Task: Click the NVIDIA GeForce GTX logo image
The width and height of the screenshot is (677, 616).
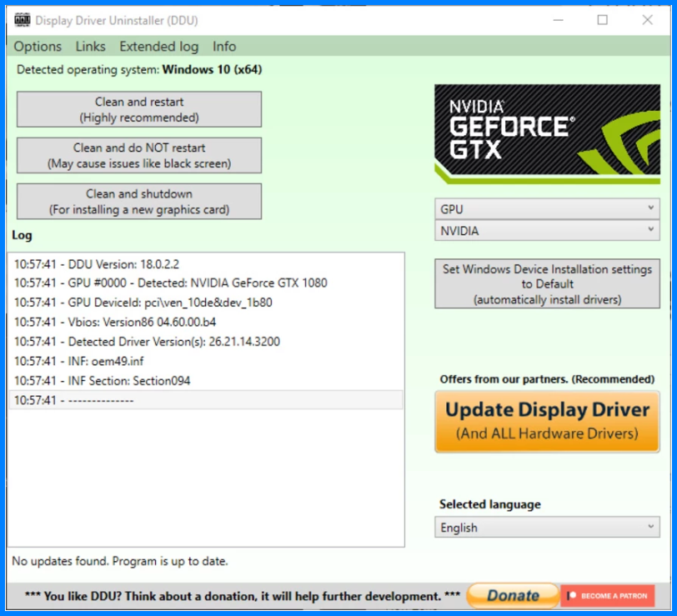Action: pyautogui.click(x=547, y=134)
